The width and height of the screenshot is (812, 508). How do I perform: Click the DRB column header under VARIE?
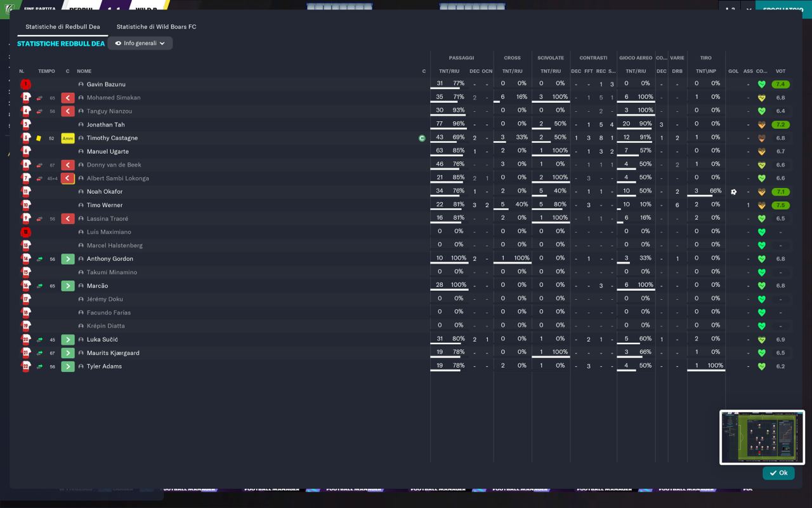pos(677,71)
